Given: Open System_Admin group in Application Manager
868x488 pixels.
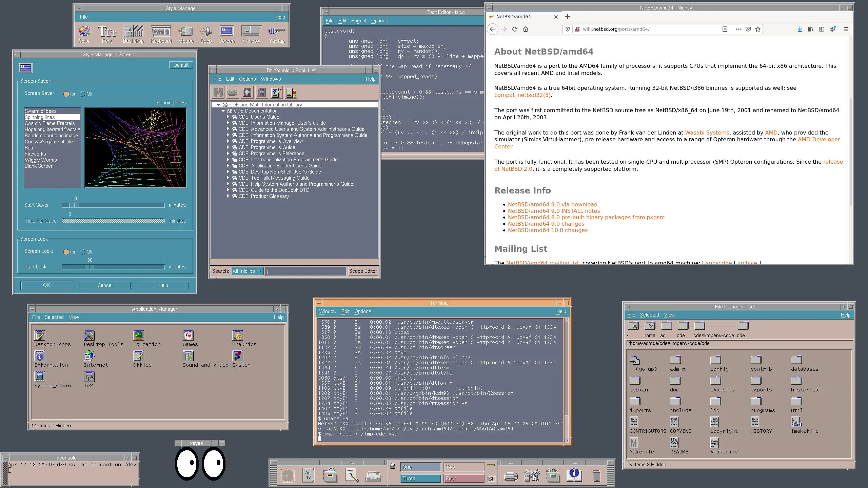Looking at the screenshot, I should click(53, 380).
